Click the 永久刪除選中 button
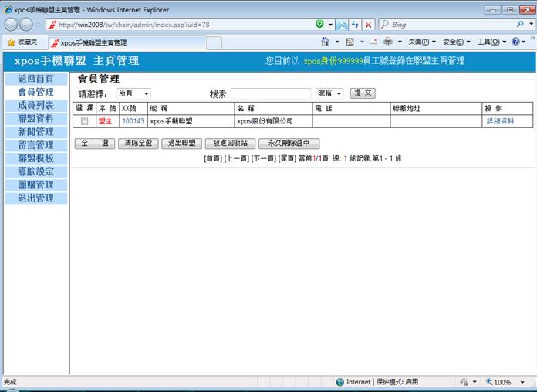 point(289,144)
